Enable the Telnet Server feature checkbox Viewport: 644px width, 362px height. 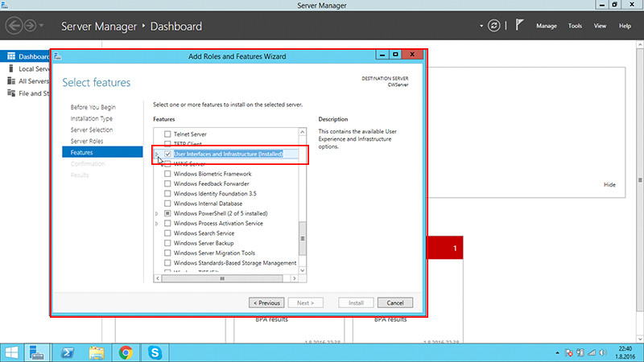tap(167, 134)
